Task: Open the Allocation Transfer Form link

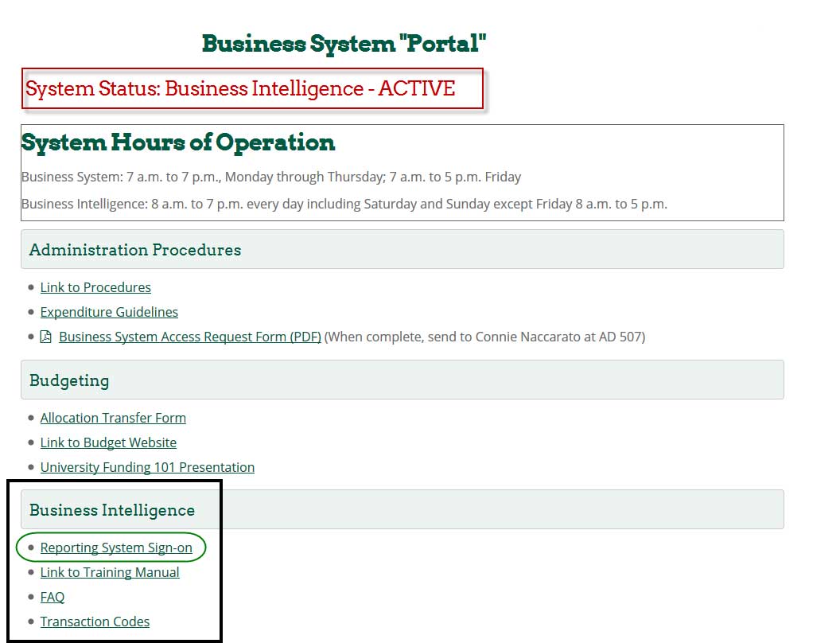Action: click(113, 418)
